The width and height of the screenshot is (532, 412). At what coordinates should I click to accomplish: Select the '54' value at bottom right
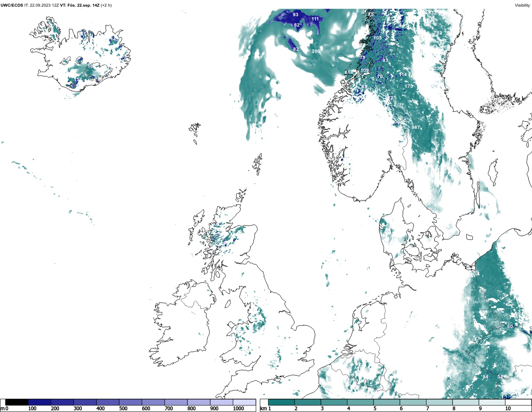pos(500,377)
